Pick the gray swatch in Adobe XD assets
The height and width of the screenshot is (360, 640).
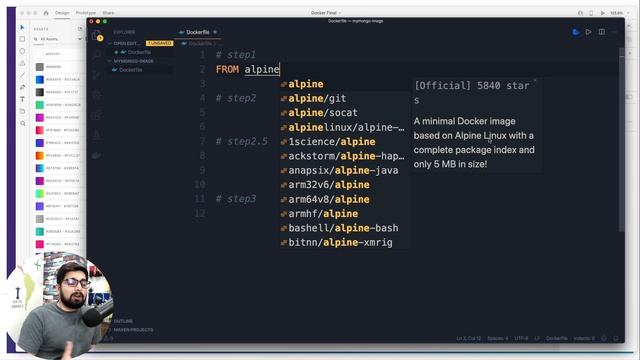(40, 67)
